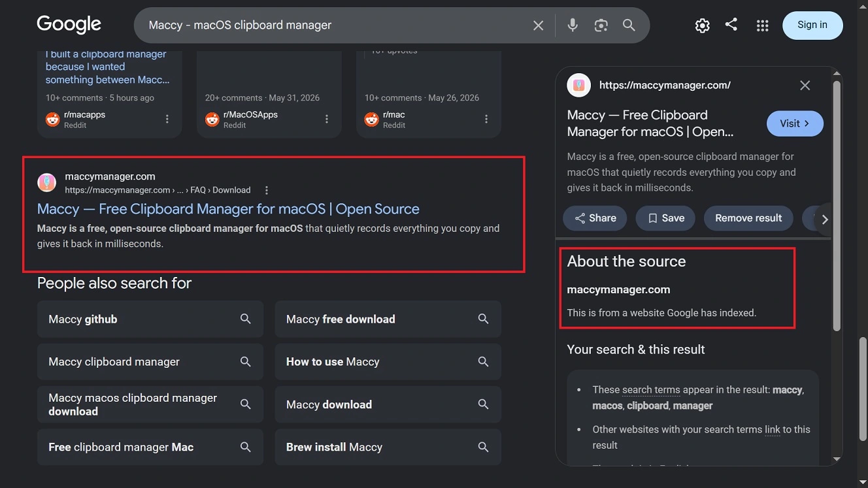
Task: Click the underlined 'link' word in panel
Action: tap(773, 429)
